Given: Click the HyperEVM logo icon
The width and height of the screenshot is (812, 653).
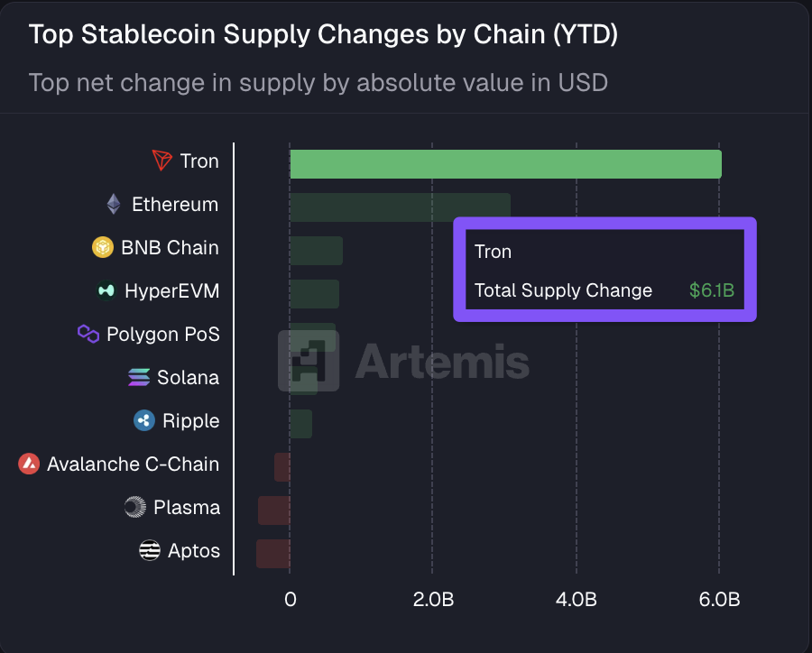Looking at the screenshot, I should click(106, 291).
